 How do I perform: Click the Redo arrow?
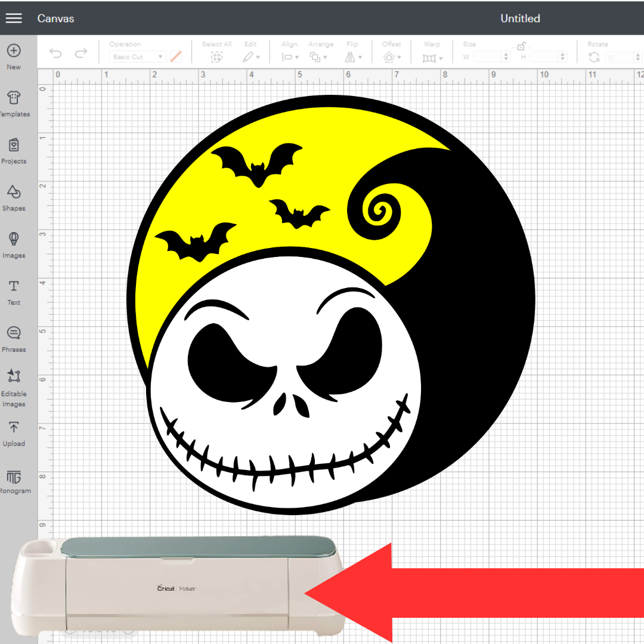coord(81,53)
